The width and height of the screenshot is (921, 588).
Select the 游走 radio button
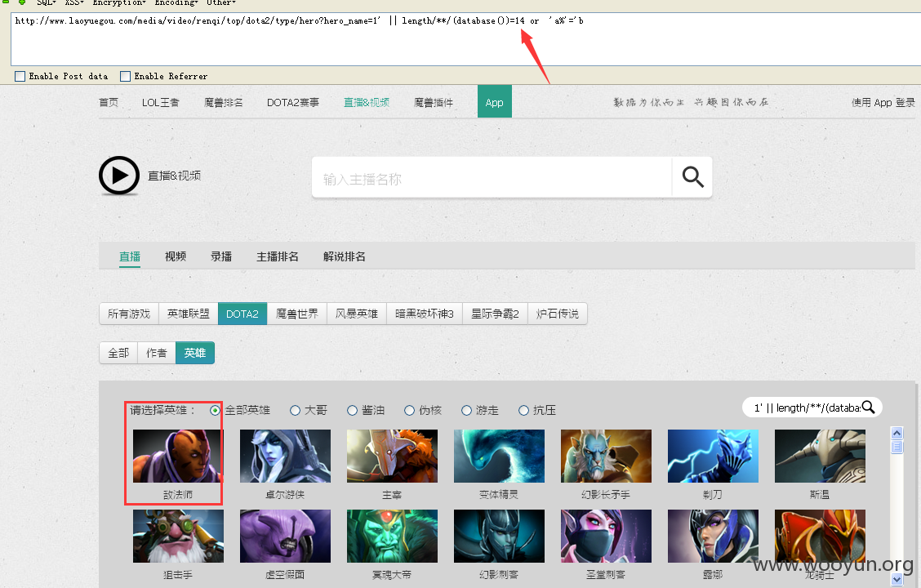click(466, 410)
